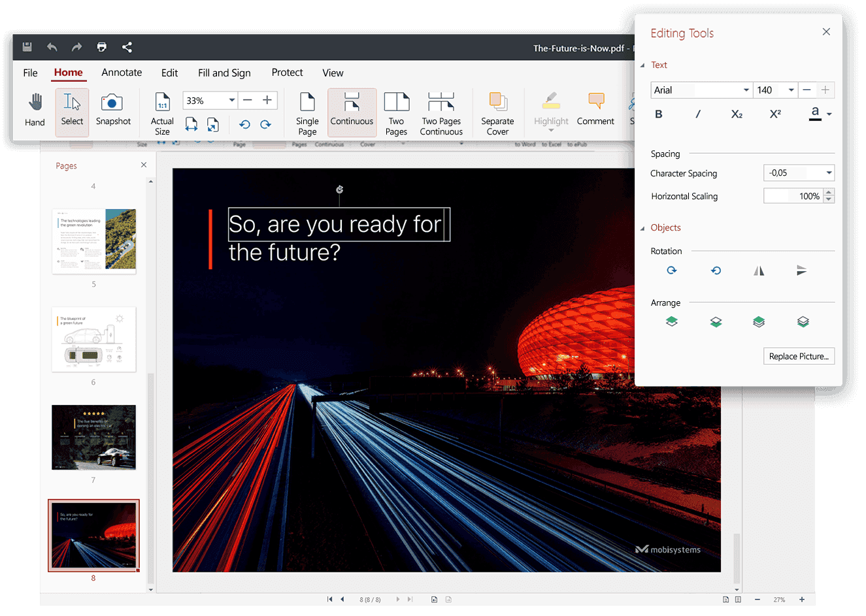Activate the Select tool
Screen dimensions: 866x616
[72, 112]
